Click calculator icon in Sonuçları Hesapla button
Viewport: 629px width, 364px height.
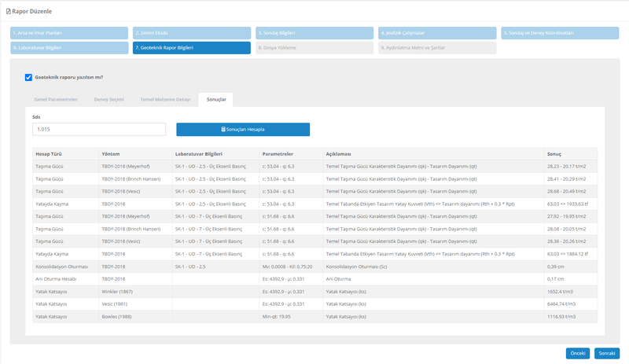click(223, 129)
